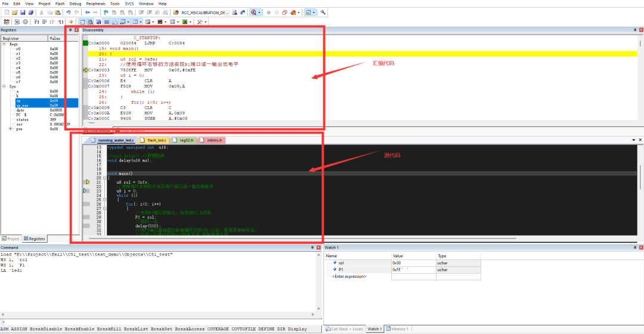Switch to flash_led.c tab

click(x=154, y=140)
